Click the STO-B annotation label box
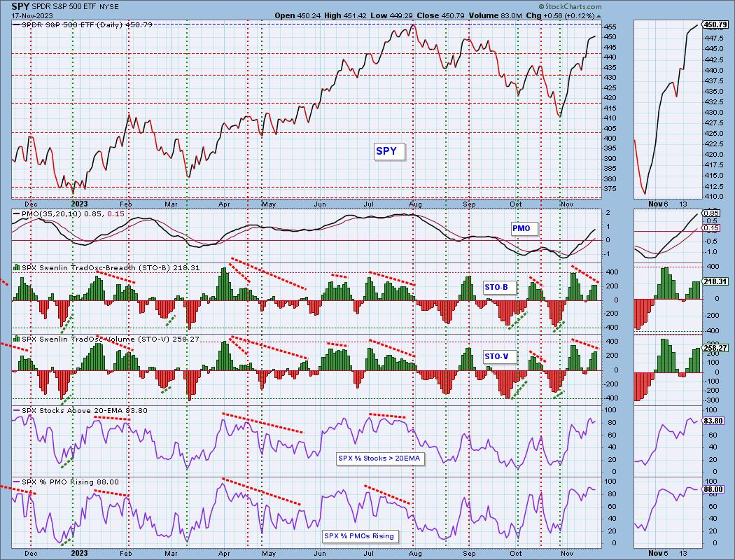The height and width of the screenshot is (560, 735). click(499, 287)
